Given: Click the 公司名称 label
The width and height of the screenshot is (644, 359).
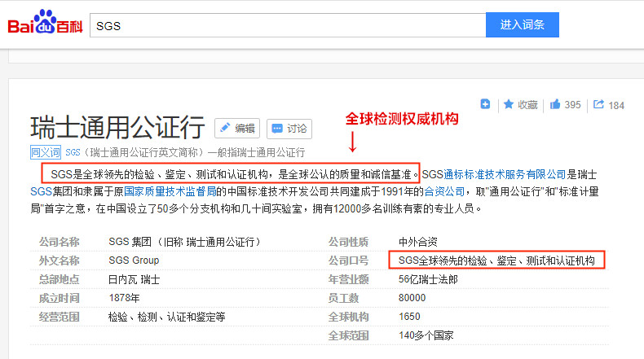Looking at the screenshot, I should [60, 242].
